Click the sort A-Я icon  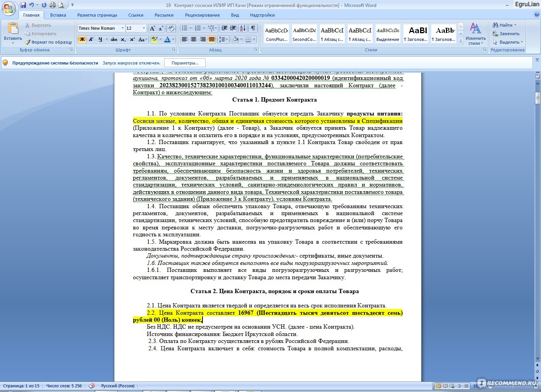243,28
